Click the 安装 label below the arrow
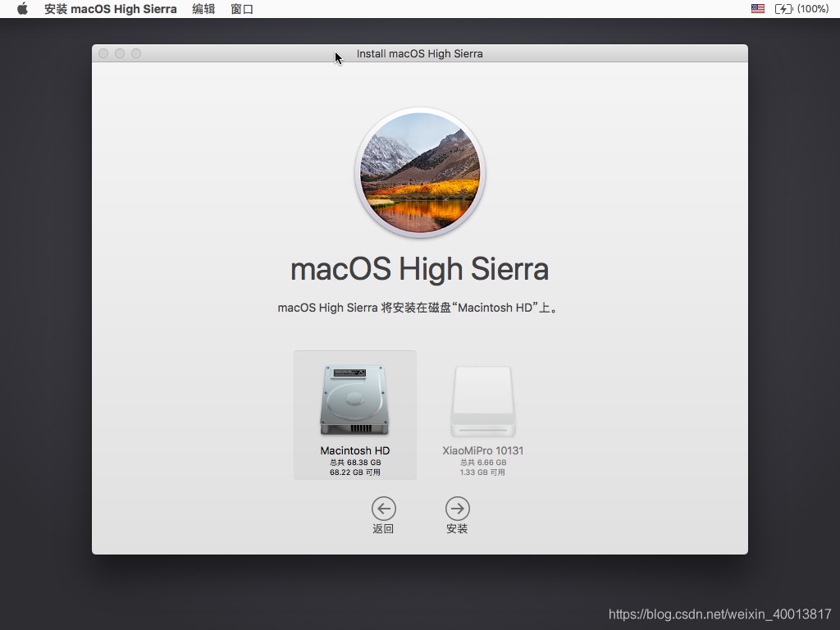 pos(457,529)
